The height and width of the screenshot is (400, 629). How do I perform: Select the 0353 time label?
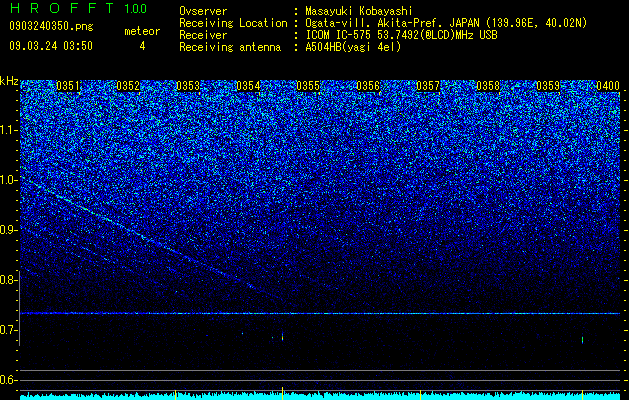coord(188,86)
